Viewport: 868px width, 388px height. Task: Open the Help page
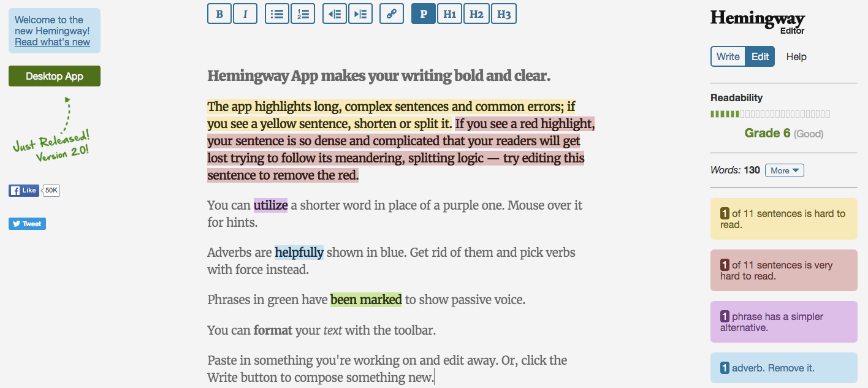(796, 56)
